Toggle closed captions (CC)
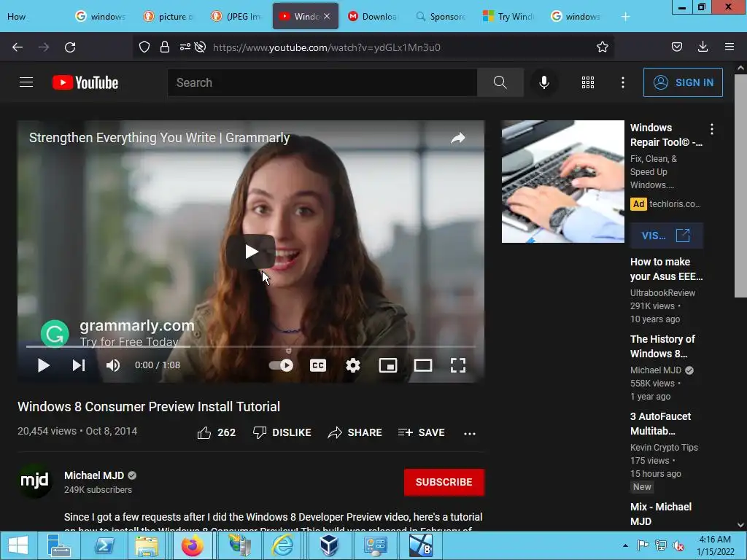 pos(318,365)
